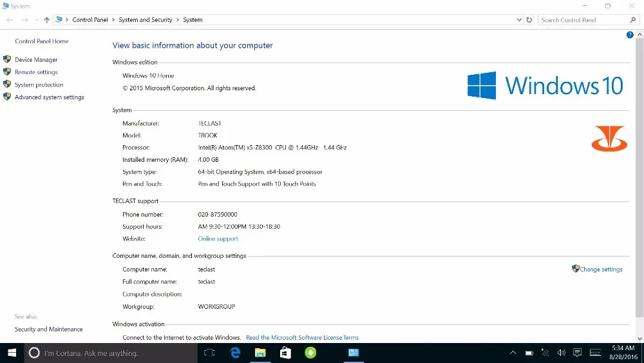Click the phone number 020 87590000
The image size is (644, 363).
tap(218, 214)
